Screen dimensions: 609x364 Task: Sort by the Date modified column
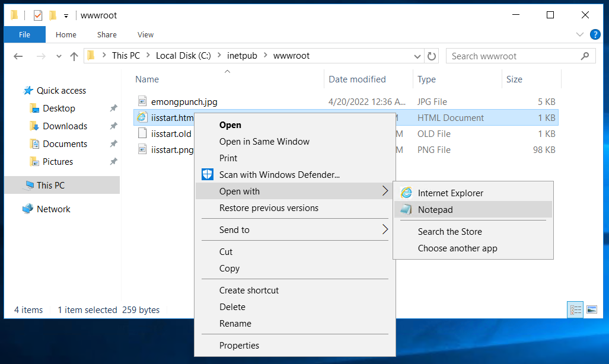[357, 79]
